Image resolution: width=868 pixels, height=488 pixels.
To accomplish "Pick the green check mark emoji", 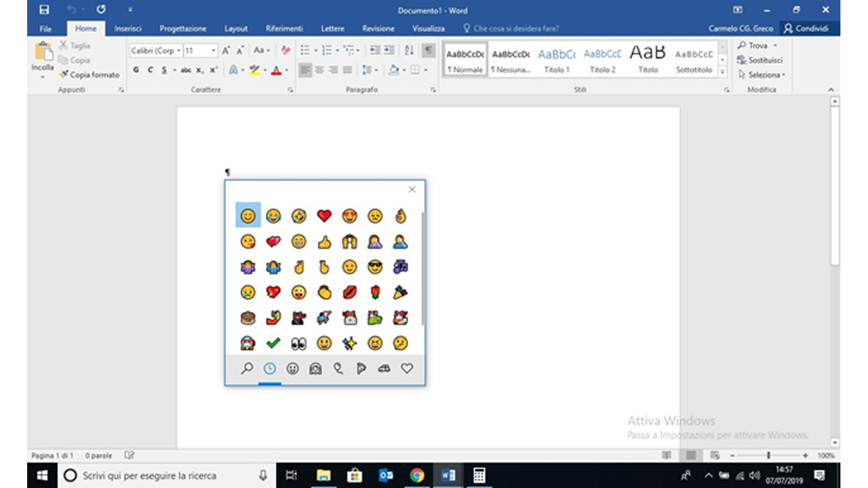I will click(273, 343).
